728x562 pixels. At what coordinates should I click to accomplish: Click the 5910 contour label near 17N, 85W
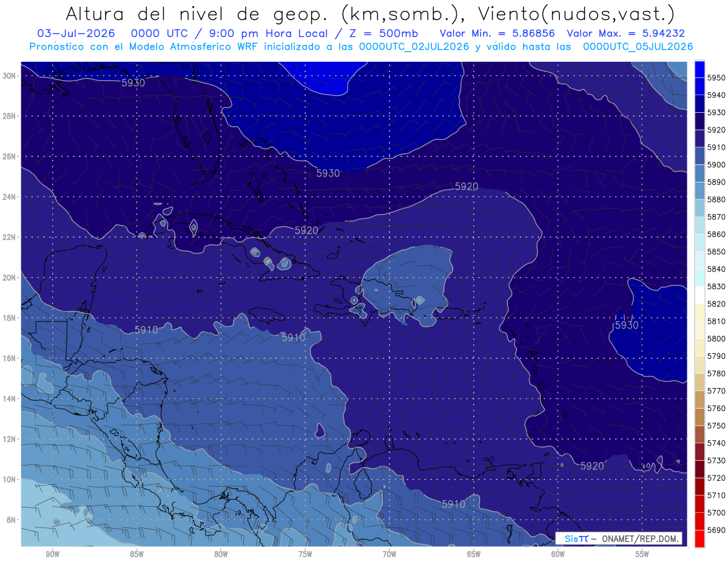[x=146, y=330]
